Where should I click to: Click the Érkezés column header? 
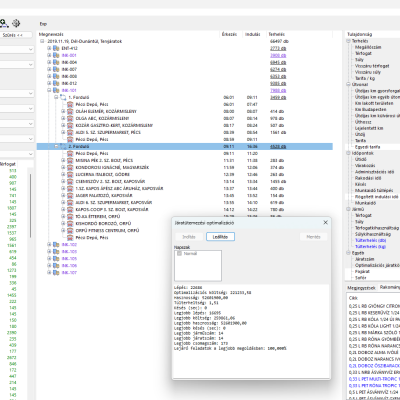tap(230, 34)
